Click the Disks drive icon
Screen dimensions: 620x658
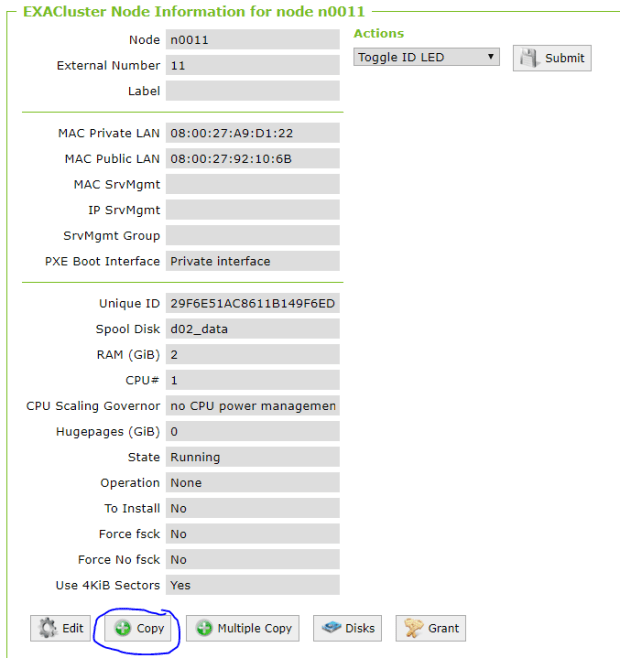(333, 628)
